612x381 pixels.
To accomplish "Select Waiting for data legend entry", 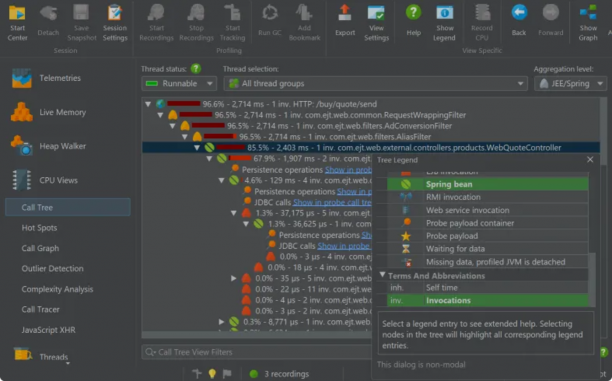I will [x=487, y=249].
